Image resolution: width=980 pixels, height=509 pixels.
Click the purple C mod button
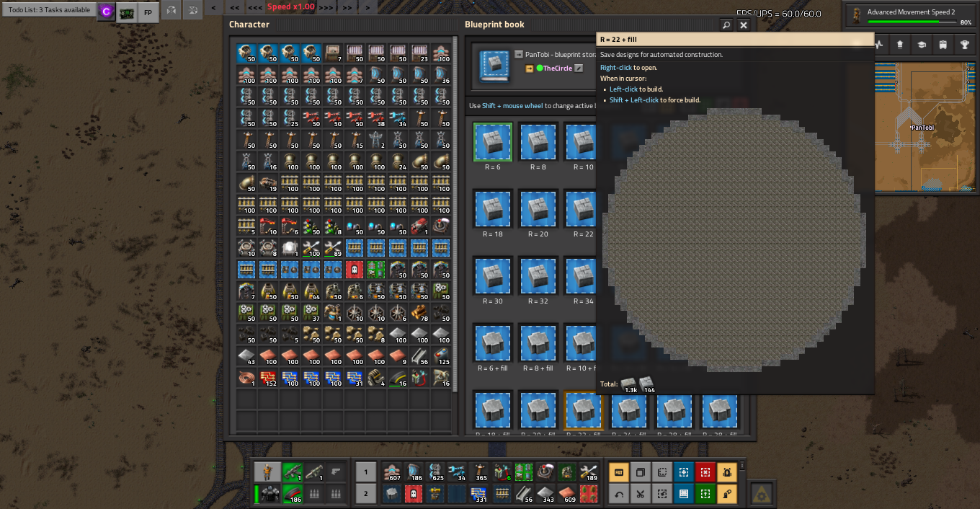[106, 12]
